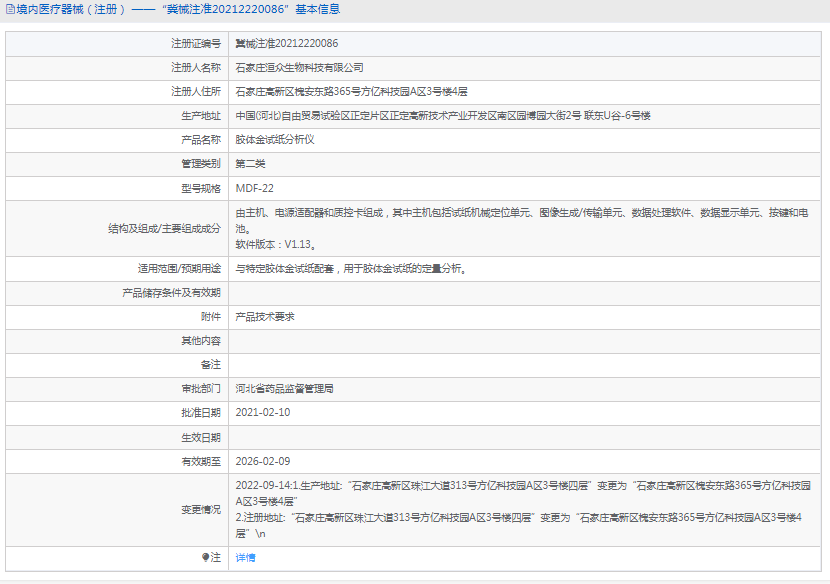Select the 管理类别 label
Screen dimensions: 830x584
pyautogui.click(x=201, y=164)
